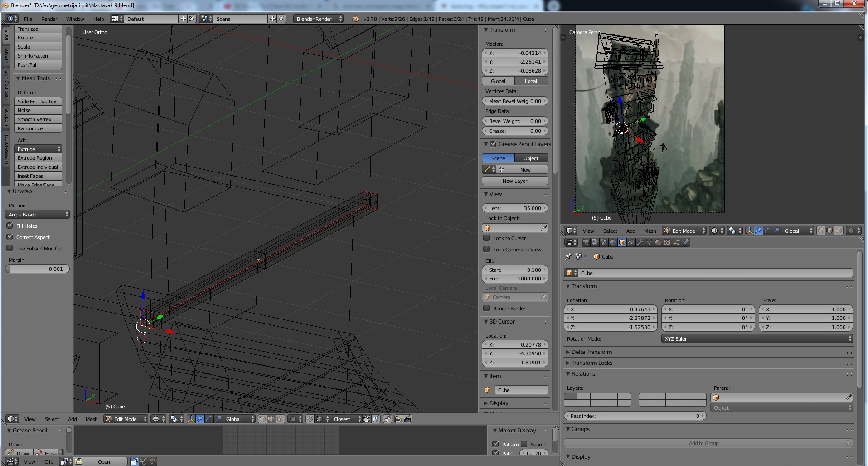Image resolution: width=868 pixels, height=466 pixels.
Task: Open XYZ Euler rotation mode dropdown
Action: (757, 338)
